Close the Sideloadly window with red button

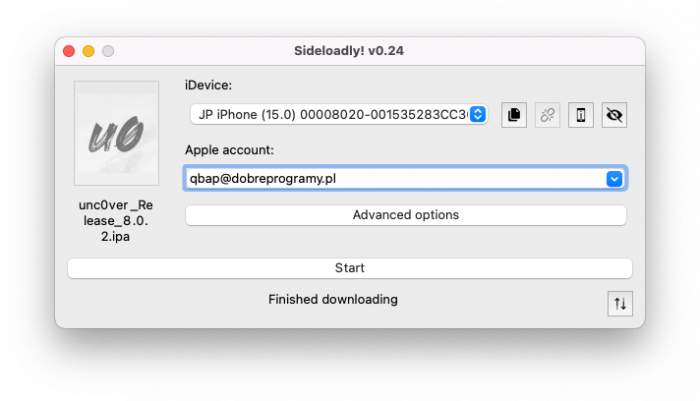69,51
